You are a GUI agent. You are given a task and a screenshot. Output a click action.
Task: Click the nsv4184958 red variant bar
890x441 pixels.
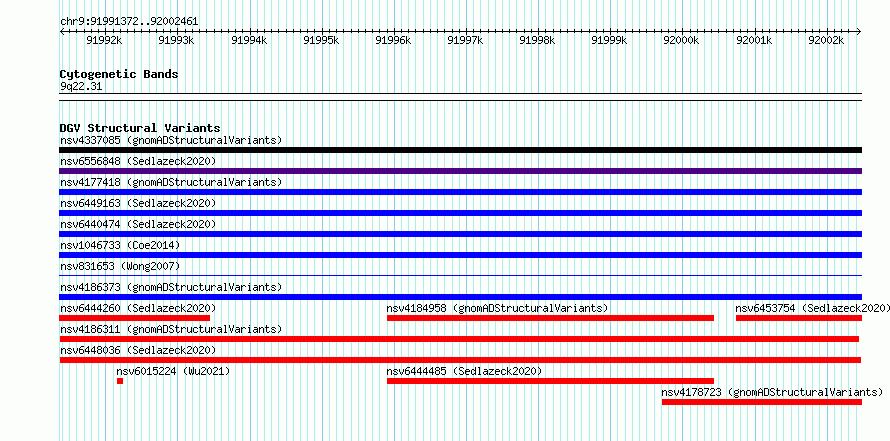pyautogui.click(x=550, y=318)
